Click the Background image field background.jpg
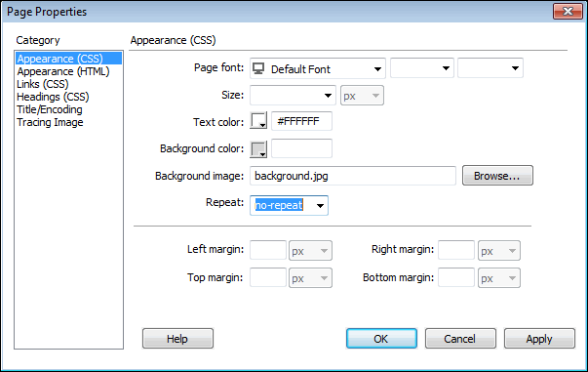 pyautogui.click(x=353, y=176)
